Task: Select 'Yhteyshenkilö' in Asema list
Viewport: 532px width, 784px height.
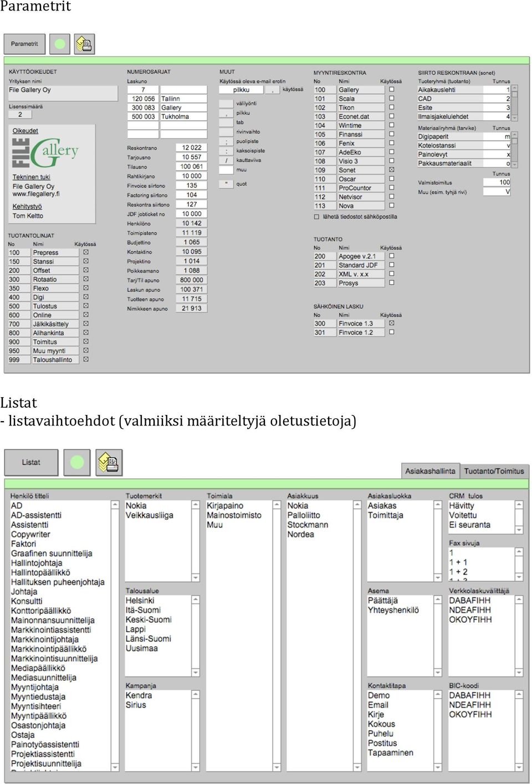Action: pos(393,609)
